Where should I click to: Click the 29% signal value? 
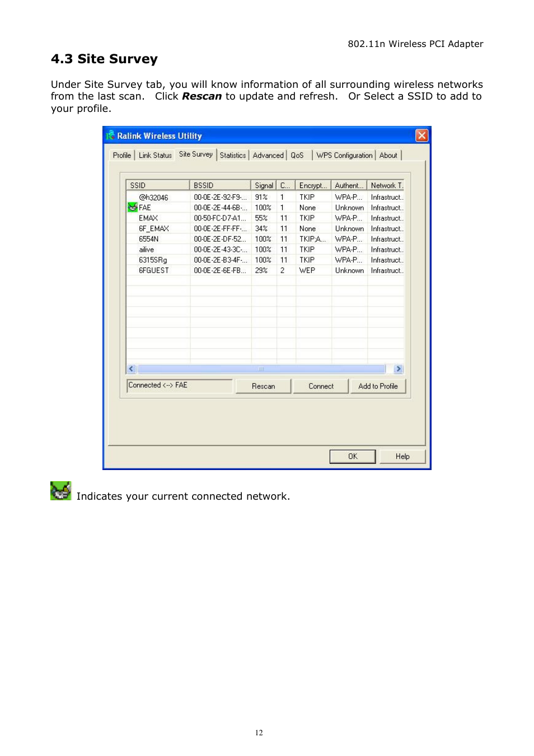(x=261, y=270)
